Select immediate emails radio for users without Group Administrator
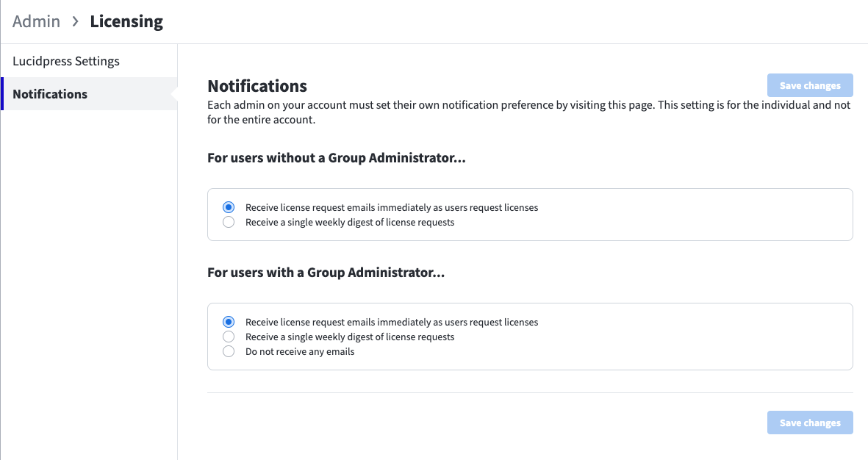The width and height of the screenshot is (868, 460). click(x=229, y=207)
